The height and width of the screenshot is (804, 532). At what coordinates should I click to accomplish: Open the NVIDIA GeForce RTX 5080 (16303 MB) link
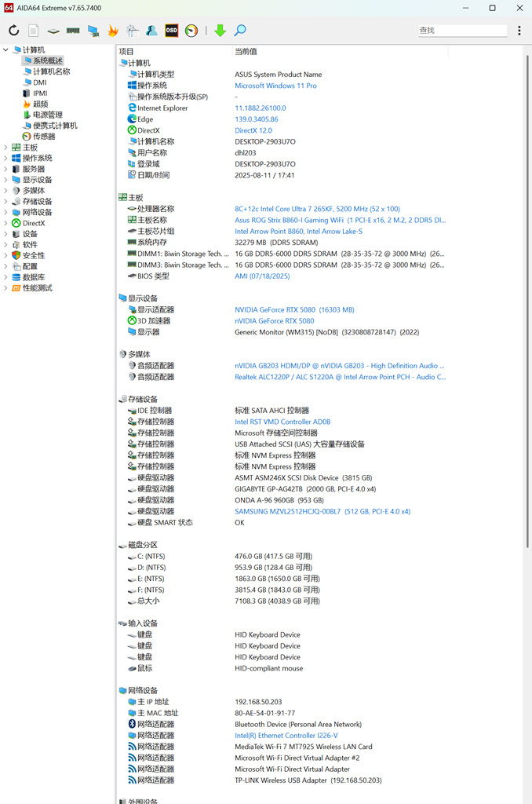(295, 309)
